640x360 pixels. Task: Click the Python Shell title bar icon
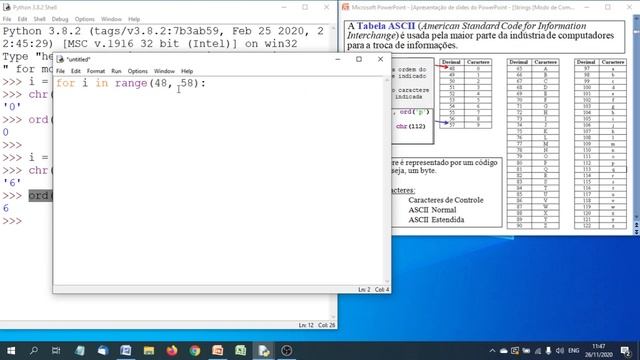pos(7,7)
